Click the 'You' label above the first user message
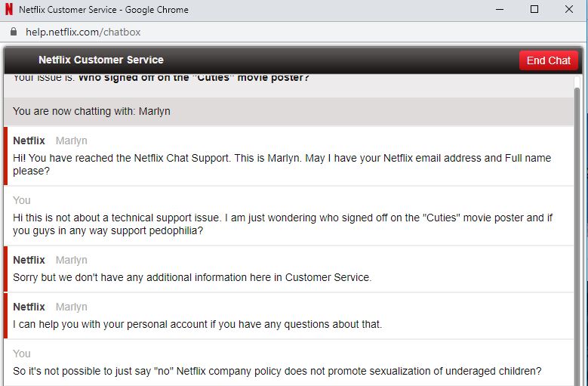 click(x=22, y=200)
